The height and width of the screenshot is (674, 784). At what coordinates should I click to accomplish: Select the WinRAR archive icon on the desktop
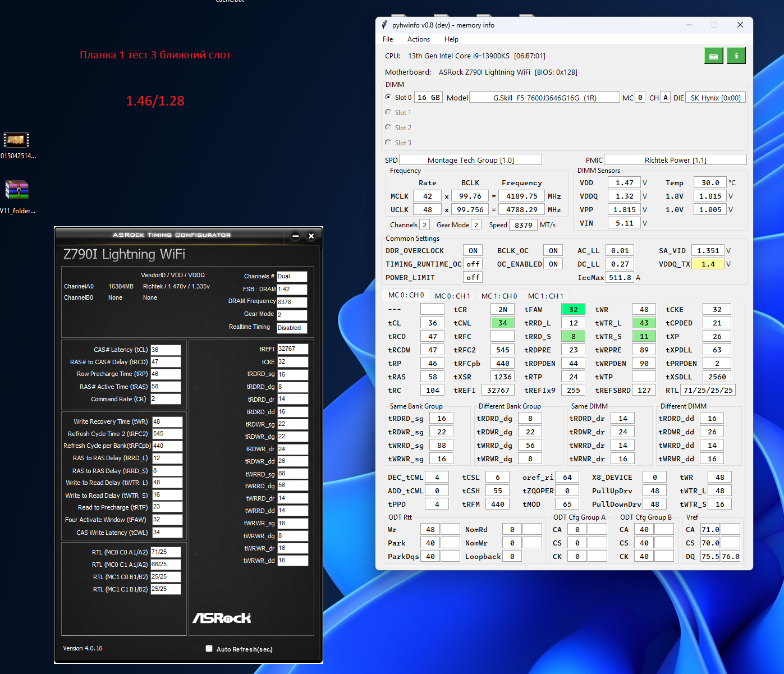click(x=16, y=190)
